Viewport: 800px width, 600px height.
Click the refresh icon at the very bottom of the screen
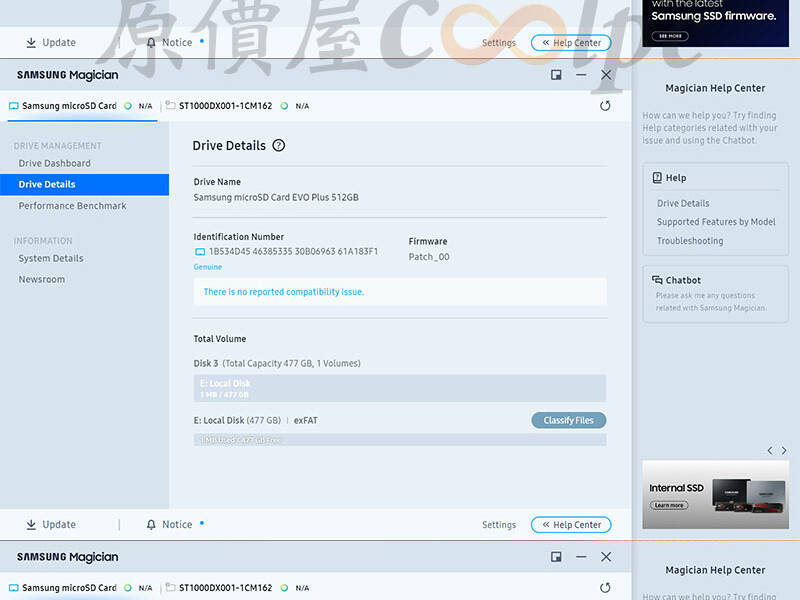tap(605, 588)
